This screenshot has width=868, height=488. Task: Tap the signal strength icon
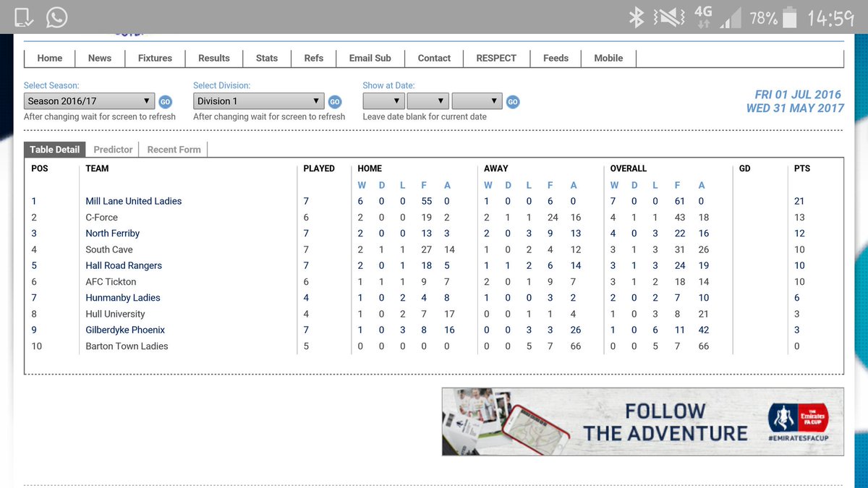tap(732, 17)
